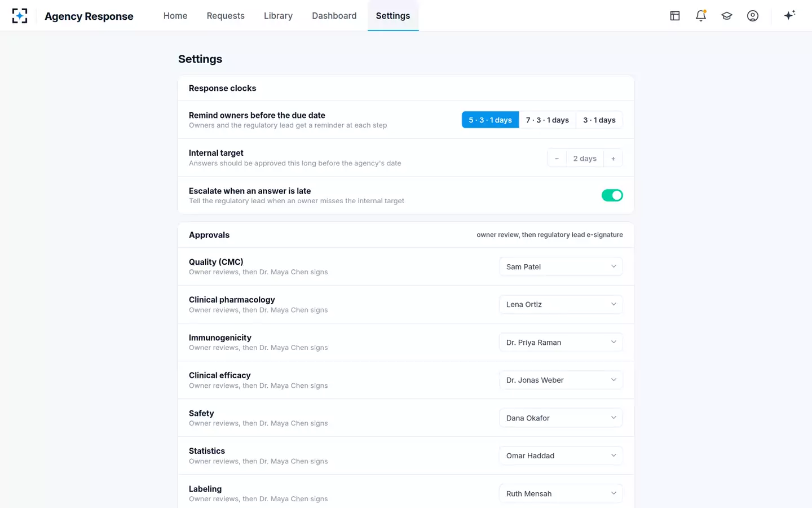Click the Approvals section heading
The width and height of the screenshot is (812, 508).
(x=209, y=235)
